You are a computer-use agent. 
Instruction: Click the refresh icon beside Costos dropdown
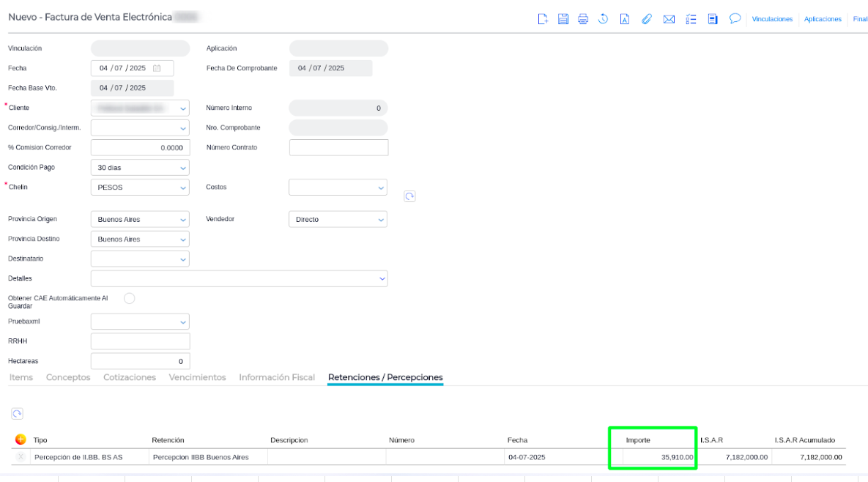tap(409, 196)
